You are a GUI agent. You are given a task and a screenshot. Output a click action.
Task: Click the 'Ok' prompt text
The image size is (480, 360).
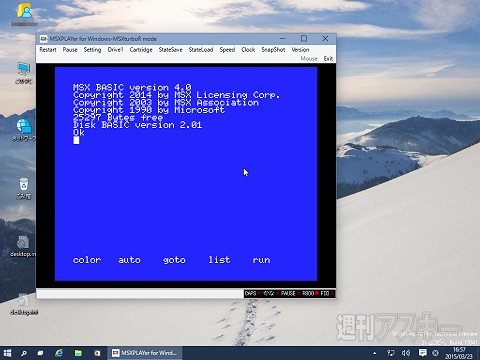(79, 133)
